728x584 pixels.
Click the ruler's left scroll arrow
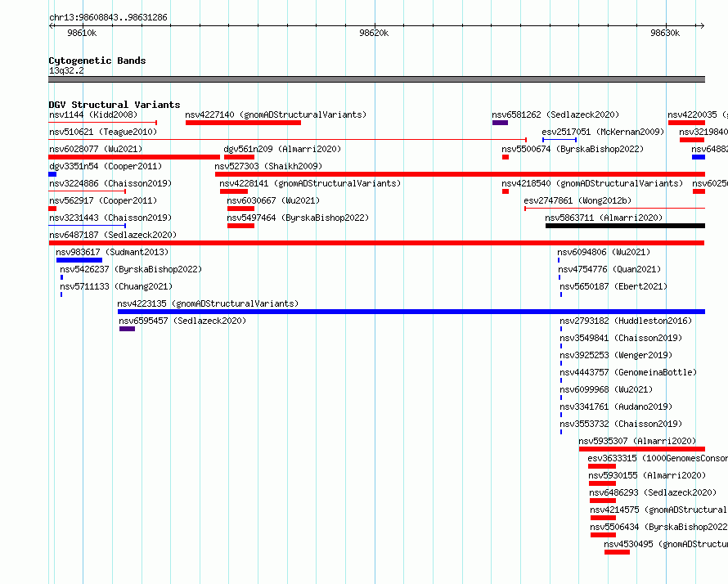(x=51, y=26)
